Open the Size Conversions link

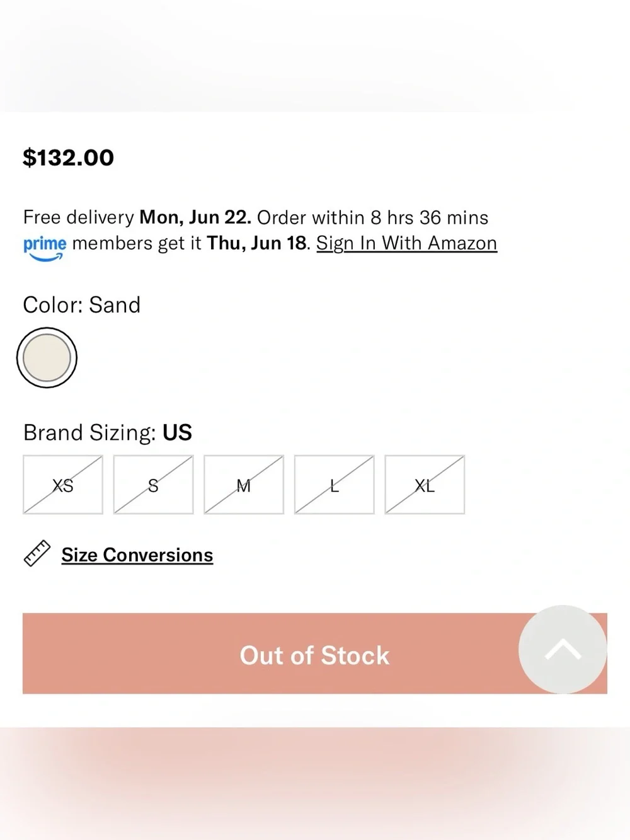point(137,555)
